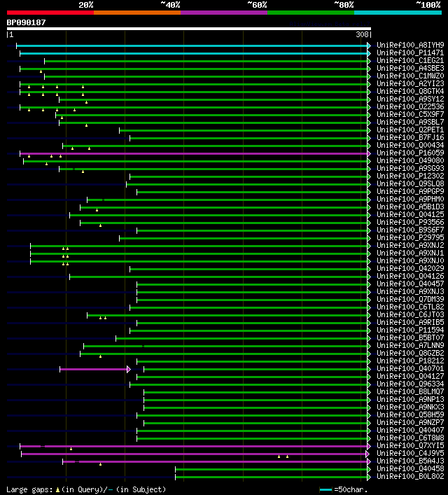Open hit UniRef100_P18212

(410, 361)
